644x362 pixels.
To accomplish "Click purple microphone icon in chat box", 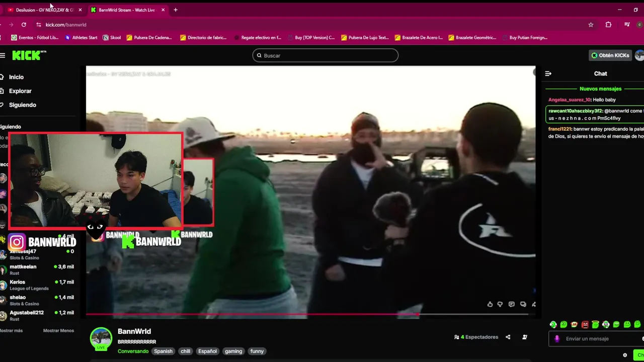I will 557,339.
